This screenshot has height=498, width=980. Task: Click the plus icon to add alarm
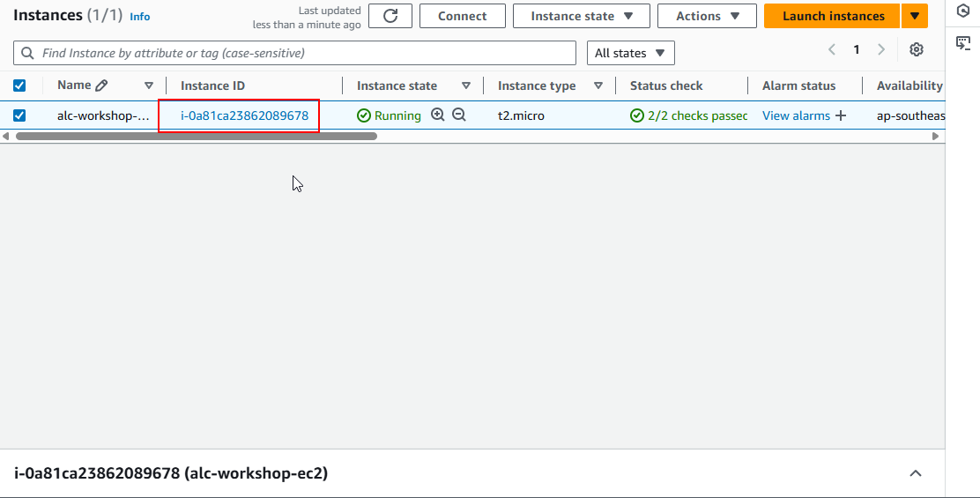pos(841,115)
